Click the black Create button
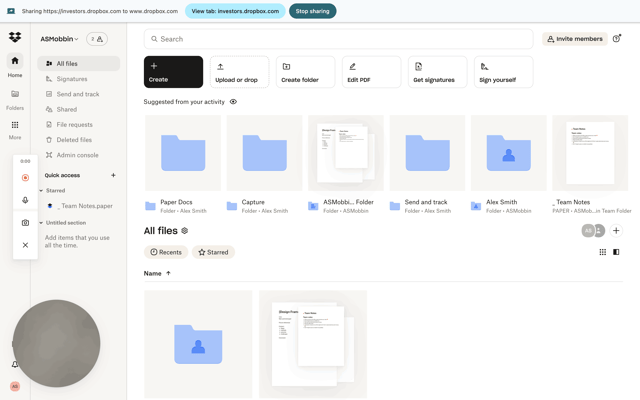The height and width of the screenshot is (400, 640). [173, 72]
